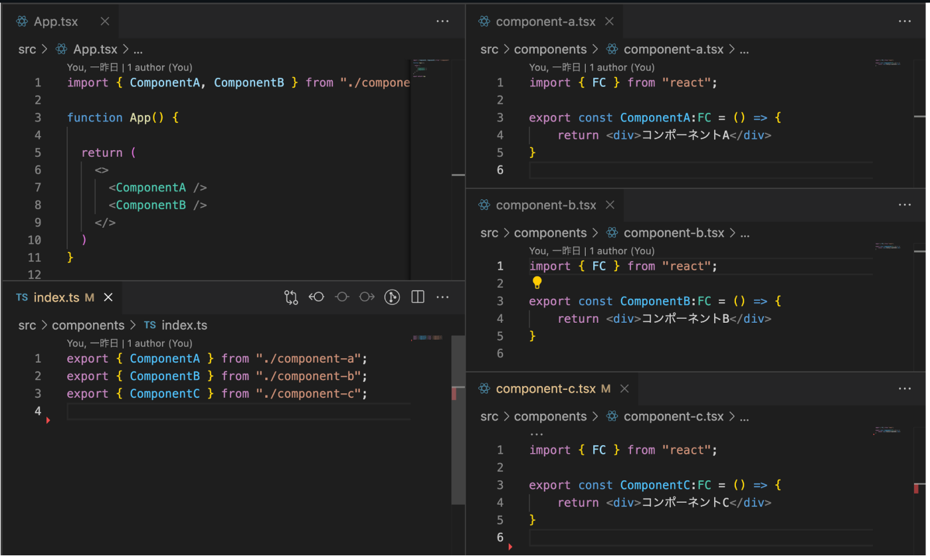The image size is (930, 560).
Task: Click the selected commit circle icon in index.ts toolbar
Action: click(341, 297)
